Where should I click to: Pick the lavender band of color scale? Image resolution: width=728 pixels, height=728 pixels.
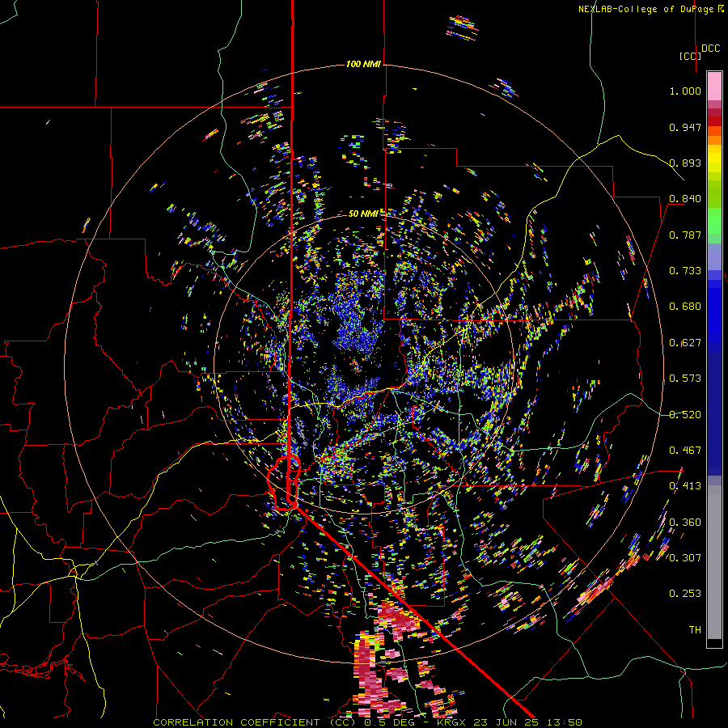[x=714, y=256]
